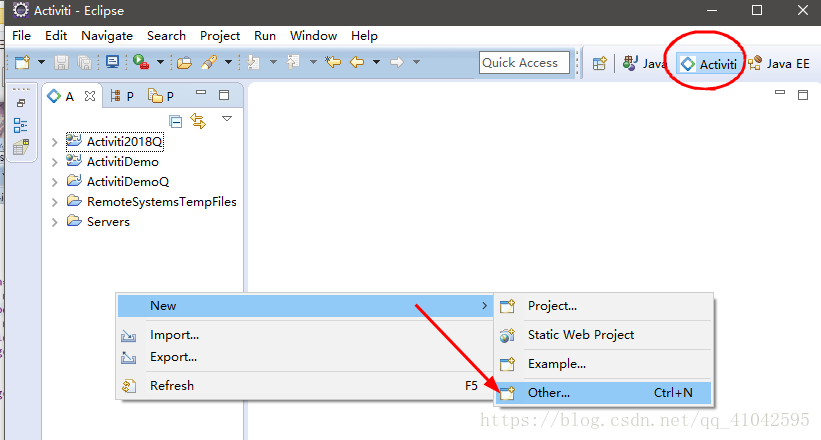821x440 pixels.
Task: Open the Edit menu
Action: 56,36
